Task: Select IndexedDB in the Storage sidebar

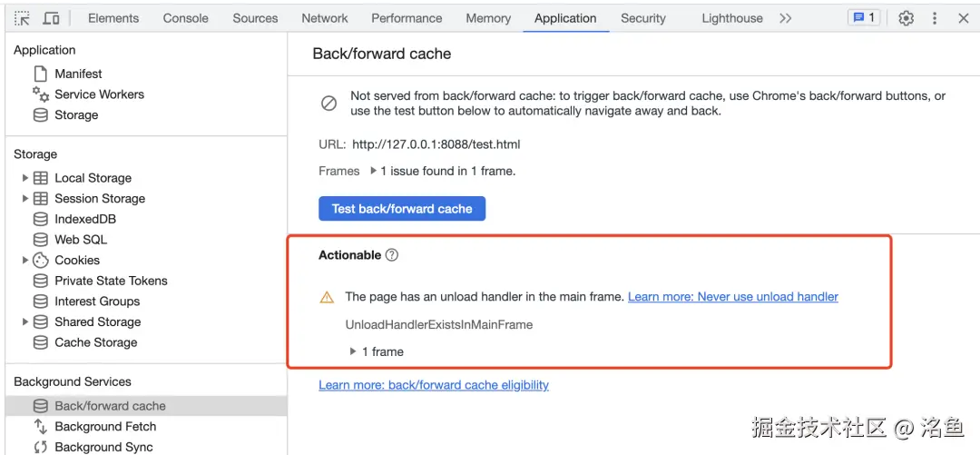Action: (x=84, y=219)
